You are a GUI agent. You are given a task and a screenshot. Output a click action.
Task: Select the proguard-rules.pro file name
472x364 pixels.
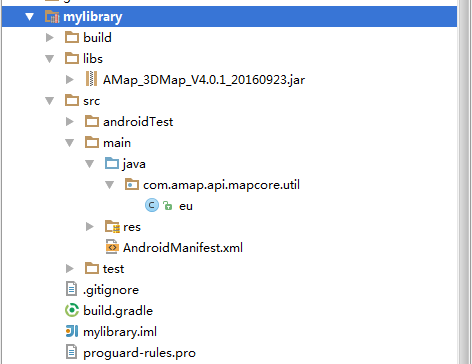point(139,353)
